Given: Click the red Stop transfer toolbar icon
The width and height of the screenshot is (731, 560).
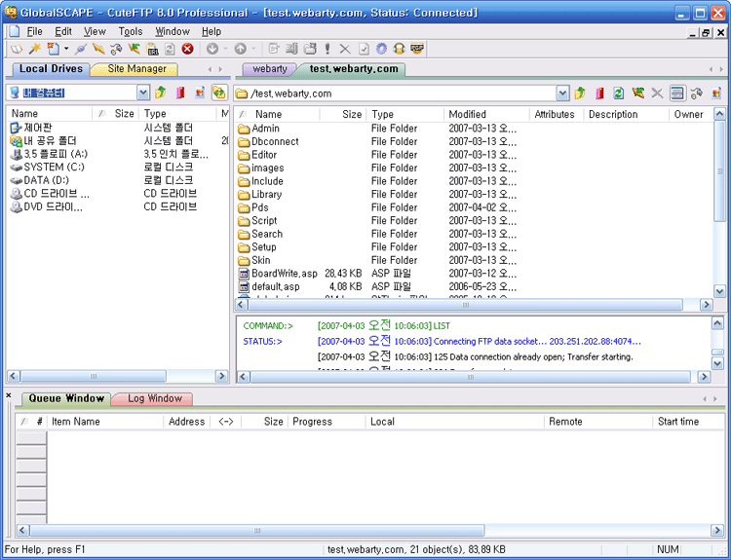Looking at the screenshot, I should [x=187, y=49].
